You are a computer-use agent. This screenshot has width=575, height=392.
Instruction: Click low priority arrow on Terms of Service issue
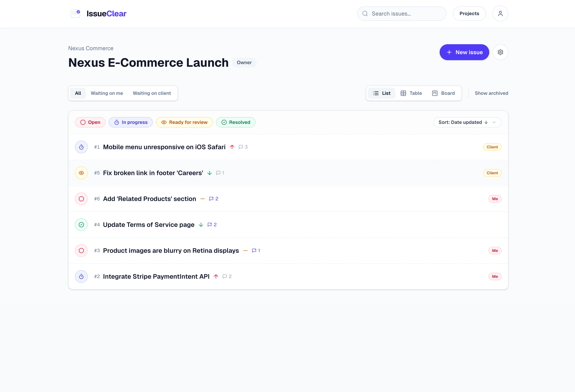tap(201, 225)
